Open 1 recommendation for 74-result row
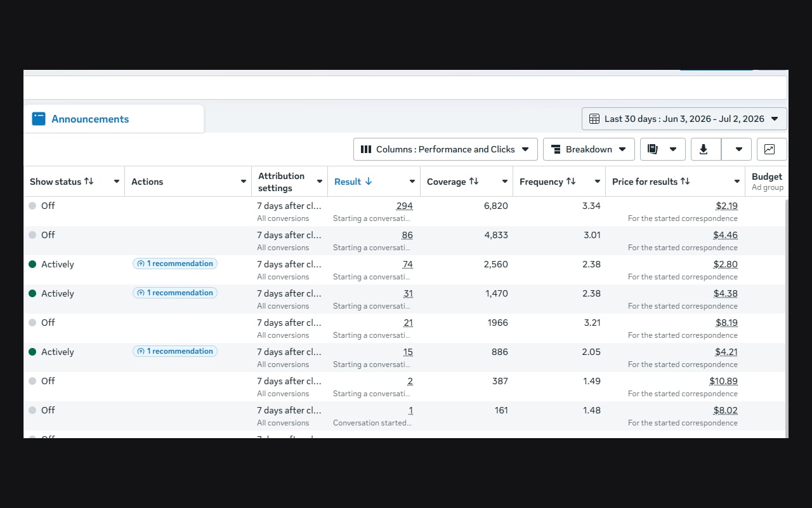The image size is (812, 508). pyautogui.click(x=175, y=264)
